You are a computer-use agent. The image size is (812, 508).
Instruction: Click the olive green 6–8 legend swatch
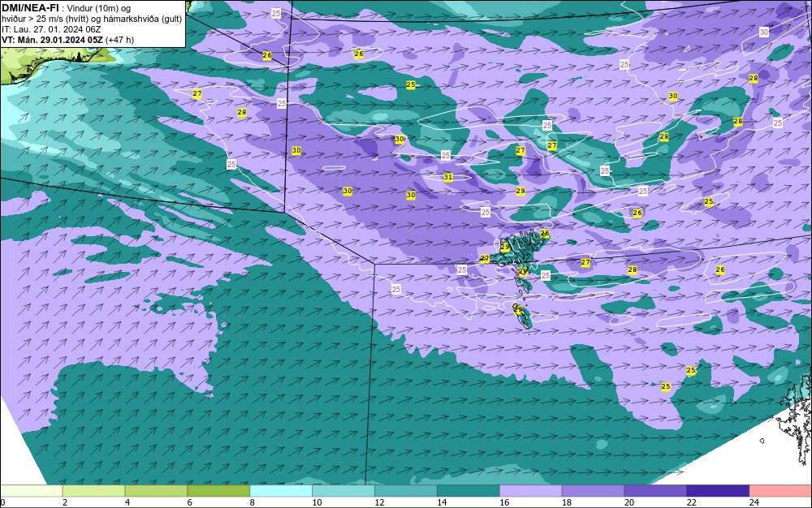[218, 491]
